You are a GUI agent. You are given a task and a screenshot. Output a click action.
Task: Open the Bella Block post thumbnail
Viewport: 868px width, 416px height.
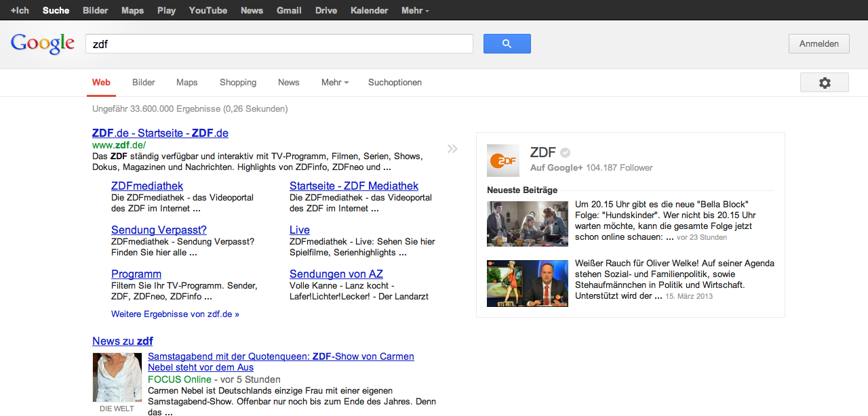527,224
